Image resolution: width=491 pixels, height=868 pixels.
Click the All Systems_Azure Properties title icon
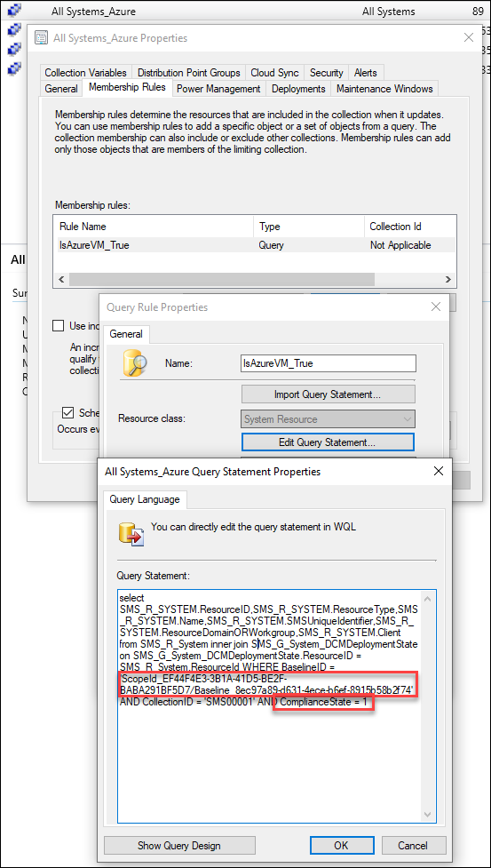click(x=41, y=37)
